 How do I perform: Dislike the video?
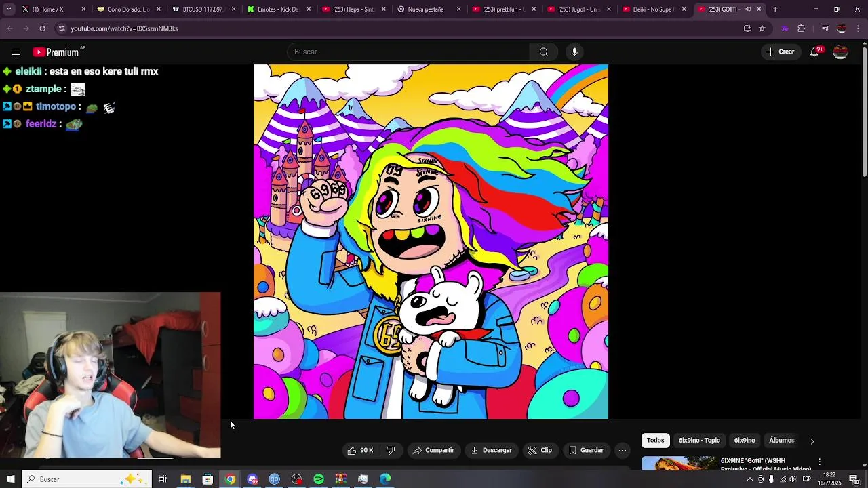coord(391,450)
